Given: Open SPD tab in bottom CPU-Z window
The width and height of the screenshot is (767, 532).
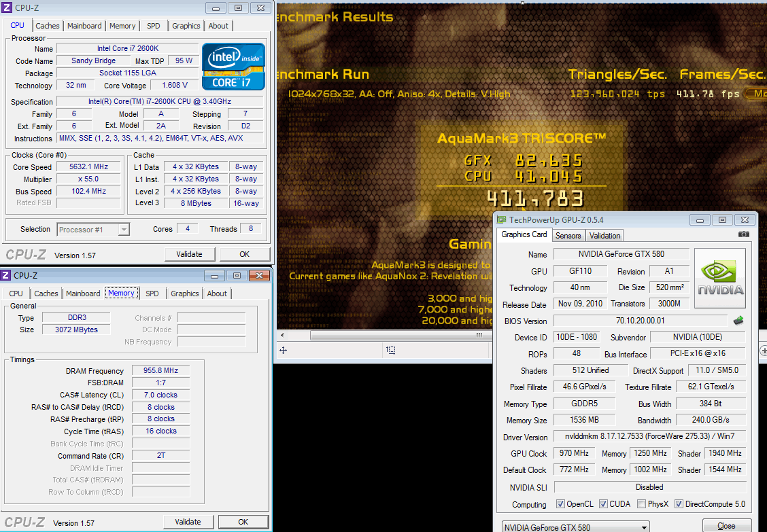Looking at the screenshot, I should 152,294.
